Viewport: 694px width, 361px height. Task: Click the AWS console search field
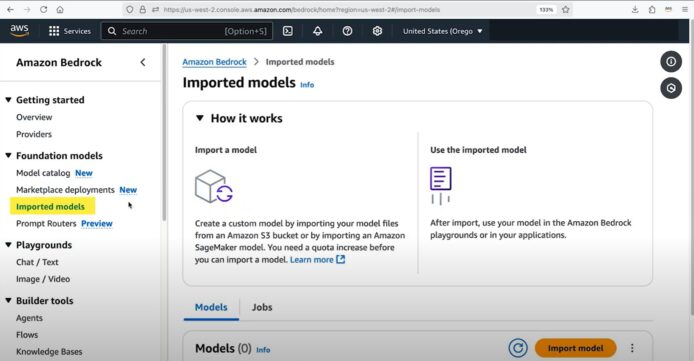tap(187, 31)
